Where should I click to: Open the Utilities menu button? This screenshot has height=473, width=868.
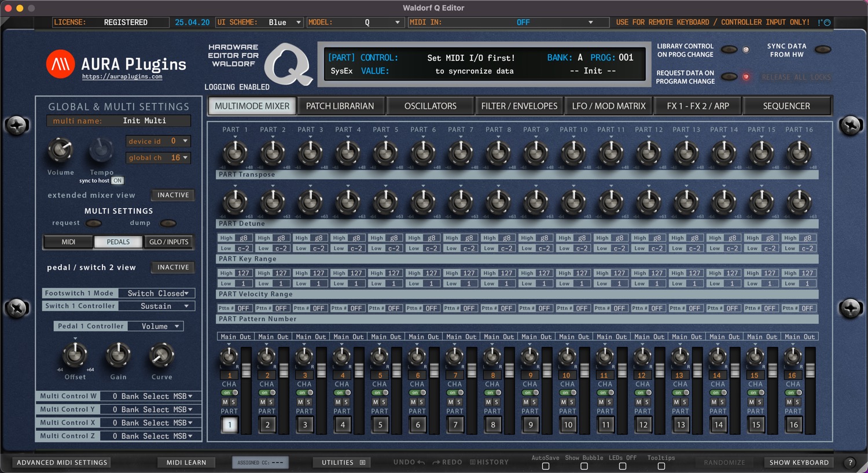[343, 463]
